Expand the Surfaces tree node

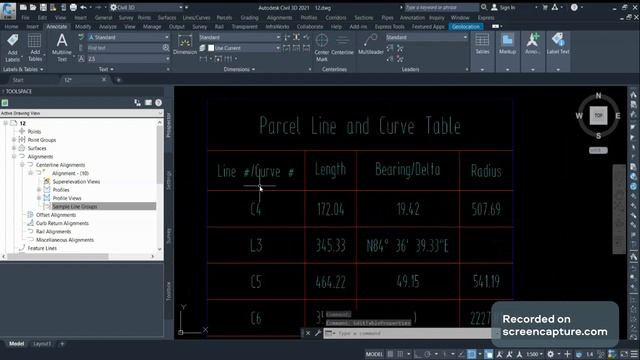pyautogui.click(x=14, y=148)
